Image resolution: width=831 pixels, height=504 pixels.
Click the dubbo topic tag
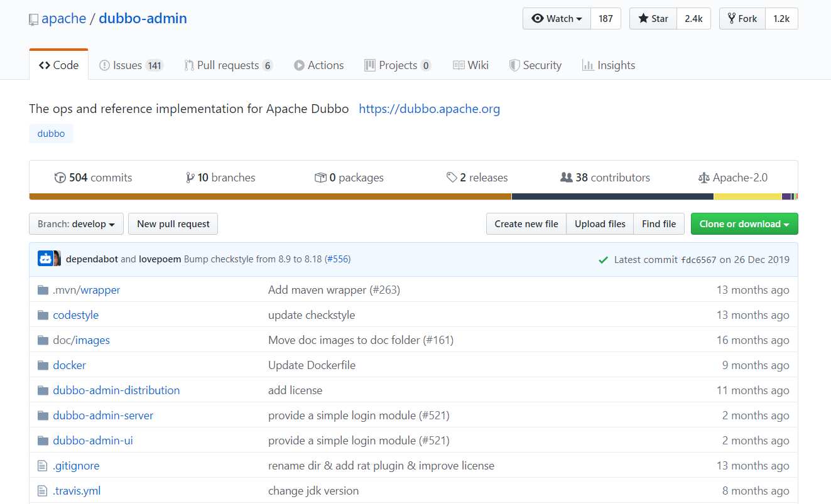[51, 134]
